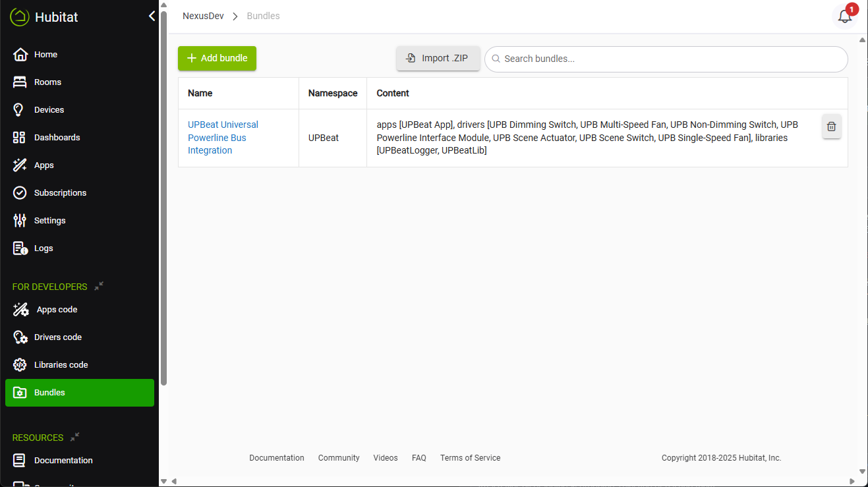
Task: Click the Import .ZIP button
Action: coord(438,58)
